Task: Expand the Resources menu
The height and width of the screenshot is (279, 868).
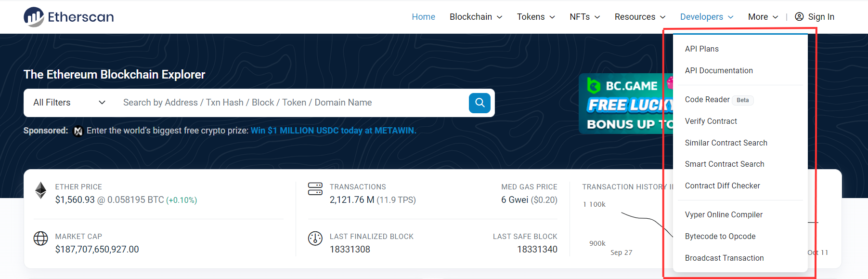Action: tap(640, 17)
